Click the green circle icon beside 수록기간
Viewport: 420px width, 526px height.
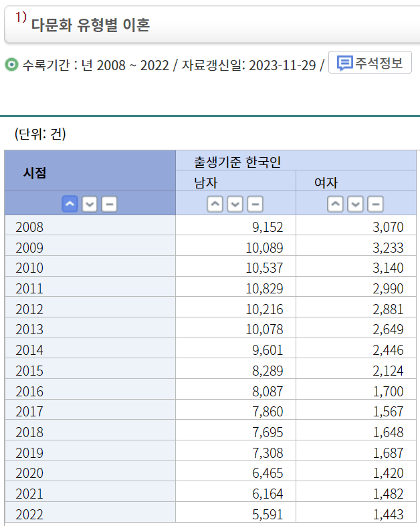[x=11, y=65]
